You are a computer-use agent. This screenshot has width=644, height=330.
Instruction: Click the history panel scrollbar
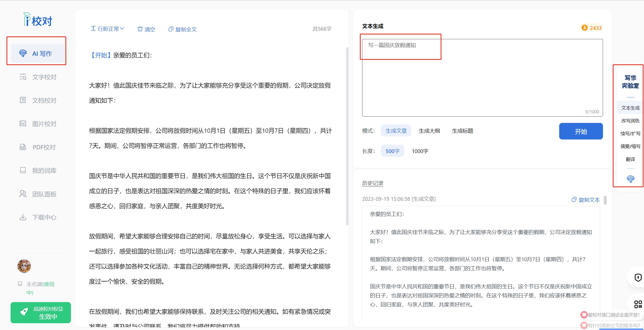point(605,200)
